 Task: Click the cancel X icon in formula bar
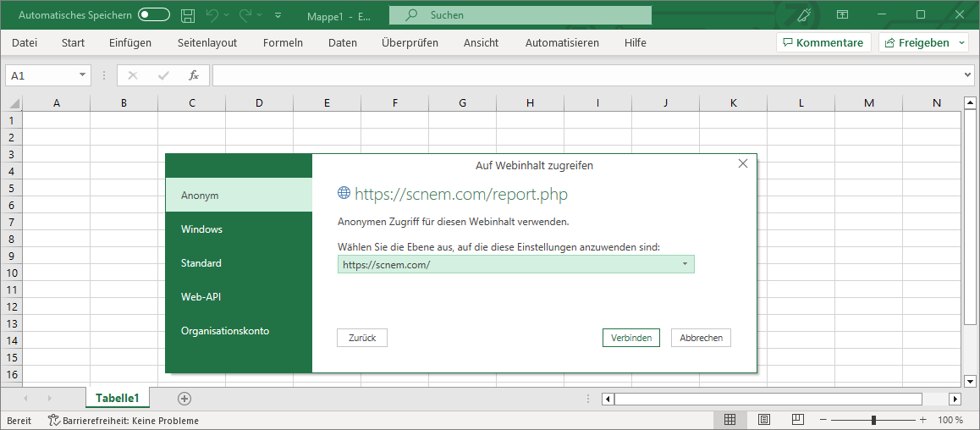point(133,75)
